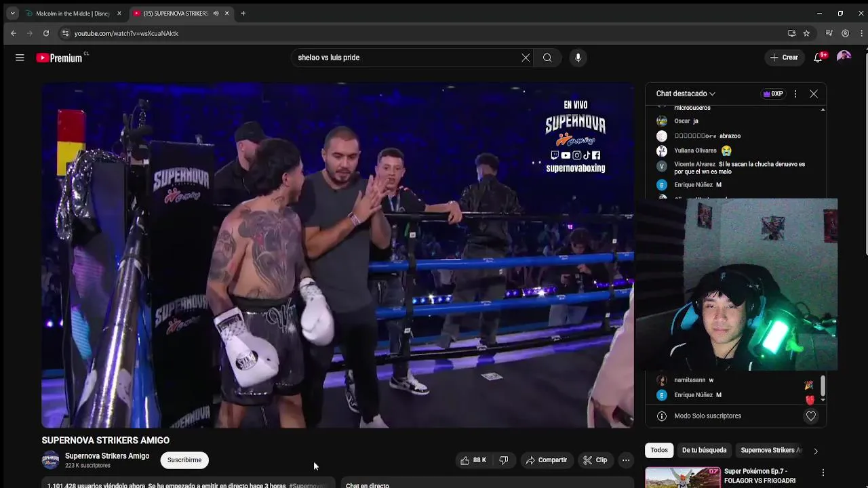Open the browser media controls icon
Screen dimensions: 868x488
pos(829,33)
